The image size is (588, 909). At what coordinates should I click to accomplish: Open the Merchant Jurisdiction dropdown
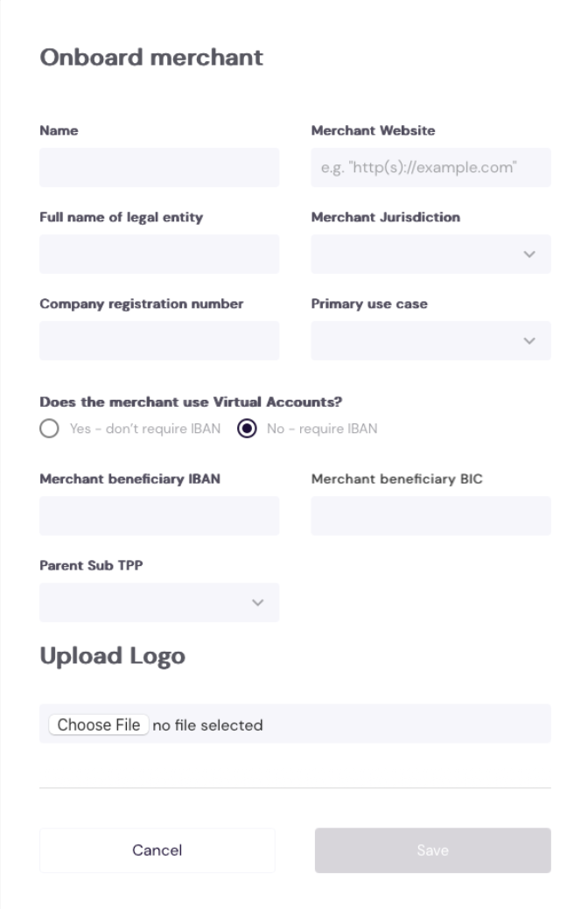pos(420,254)
